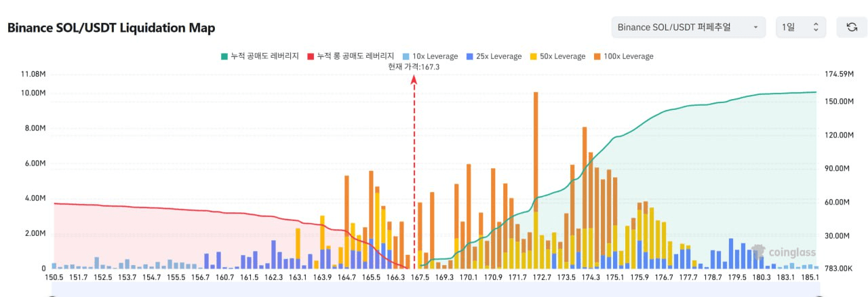Toggle the 25x Leverage legend item
Viewport: 868px width, 297px height.
coord(493,56)
